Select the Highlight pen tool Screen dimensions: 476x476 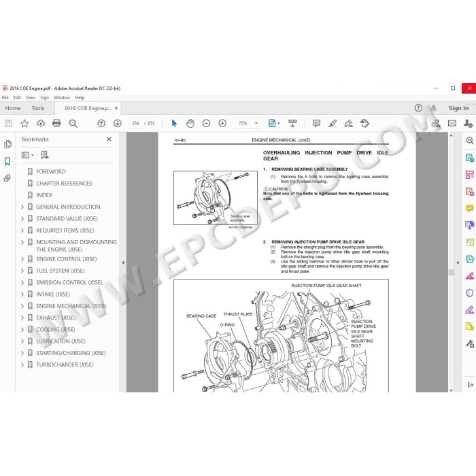pyautogui.click(x=333, y=123)
